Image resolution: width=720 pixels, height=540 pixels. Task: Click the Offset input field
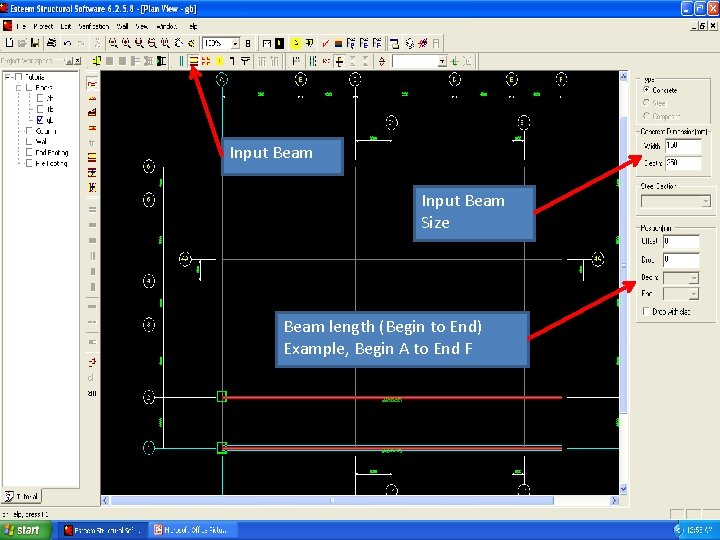pyautogui.click(x=681, y=242)
